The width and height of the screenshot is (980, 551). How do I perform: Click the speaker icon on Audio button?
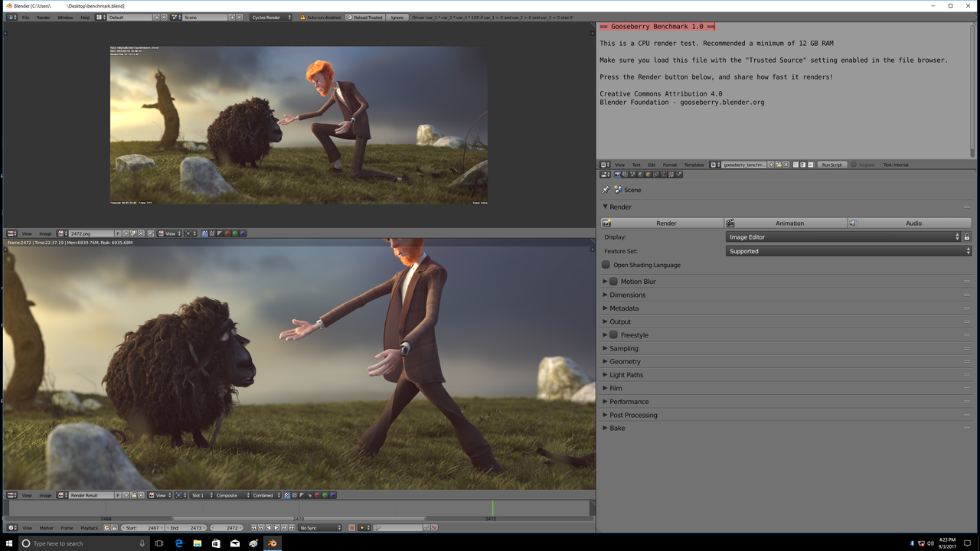pyautogui.click(x=854, y=223)
